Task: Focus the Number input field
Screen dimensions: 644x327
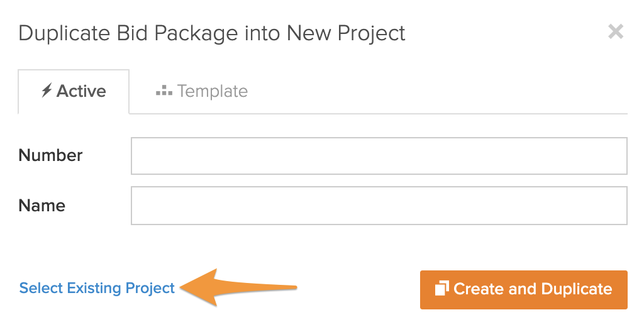Action: coord(379,156)
